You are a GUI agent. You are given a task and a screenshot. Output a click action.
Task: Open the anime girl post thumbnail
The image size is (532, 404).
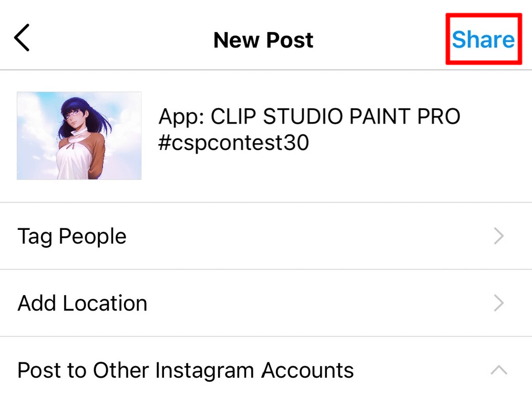[x=79, y=136]
